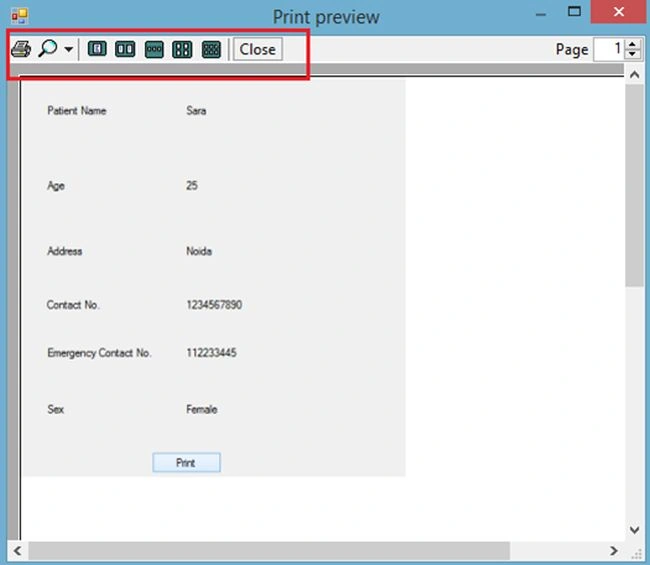Select the three pages layout icon
Viewport: 650px width, 565px height.
154,49
